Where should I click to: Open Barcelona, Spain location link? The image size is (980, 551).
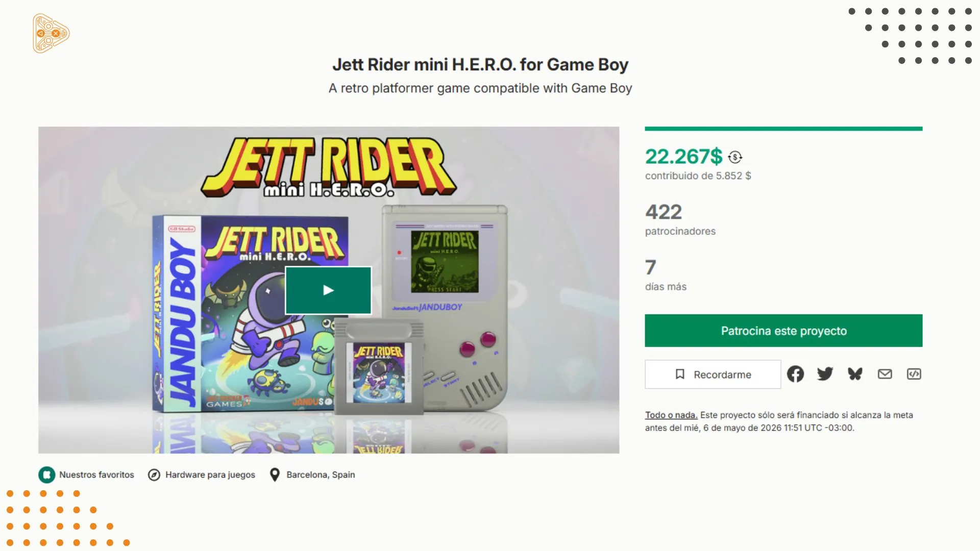tap(321, 475)
